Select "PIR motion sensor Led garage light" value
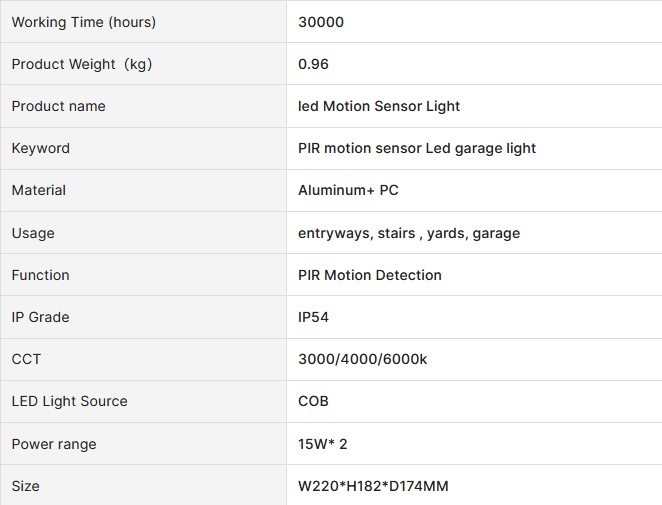This screenshot has width=662, height=505. click(x=417, y=148)
